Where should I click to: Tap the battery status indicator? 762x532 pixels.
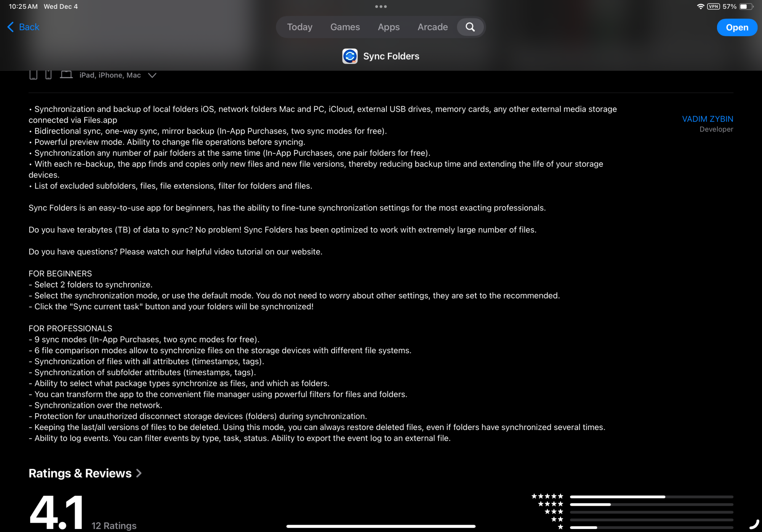(746, 6)
